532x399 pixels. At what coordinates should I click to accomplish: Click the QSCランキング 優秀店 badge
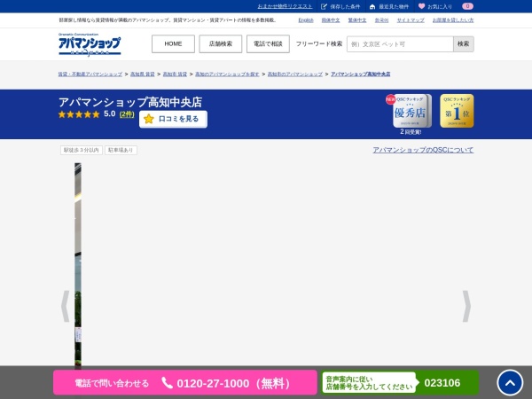pos(412,111)
